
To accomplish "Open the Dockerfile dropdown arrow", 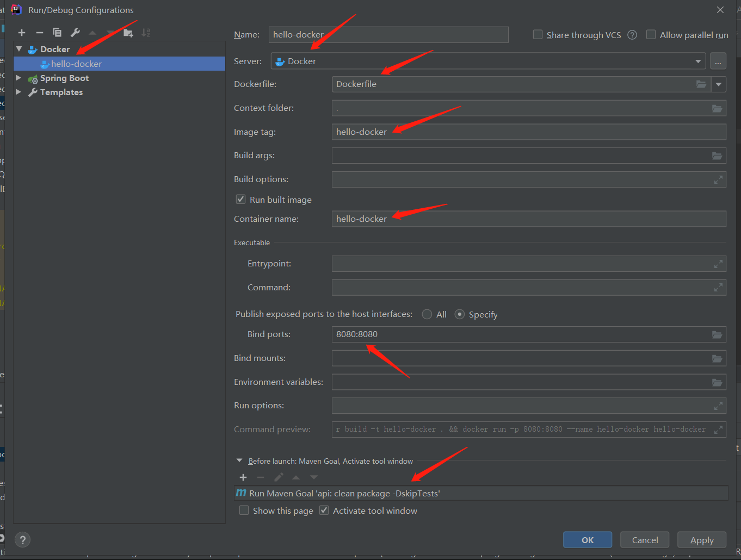I will 719,84.
